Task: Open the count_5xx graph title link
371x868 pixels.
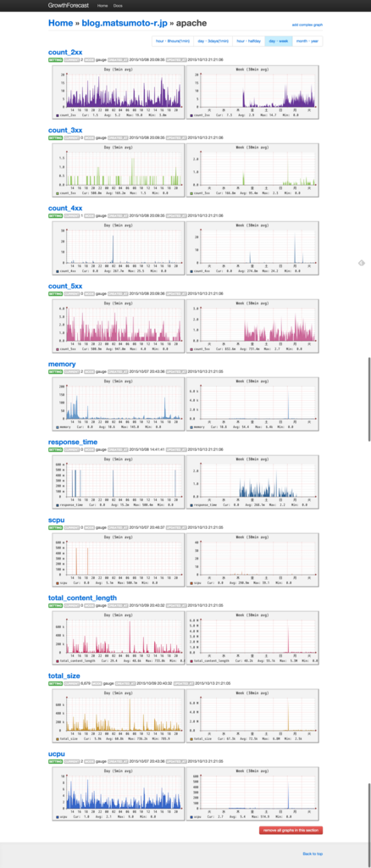Action: tap(65, 287)
